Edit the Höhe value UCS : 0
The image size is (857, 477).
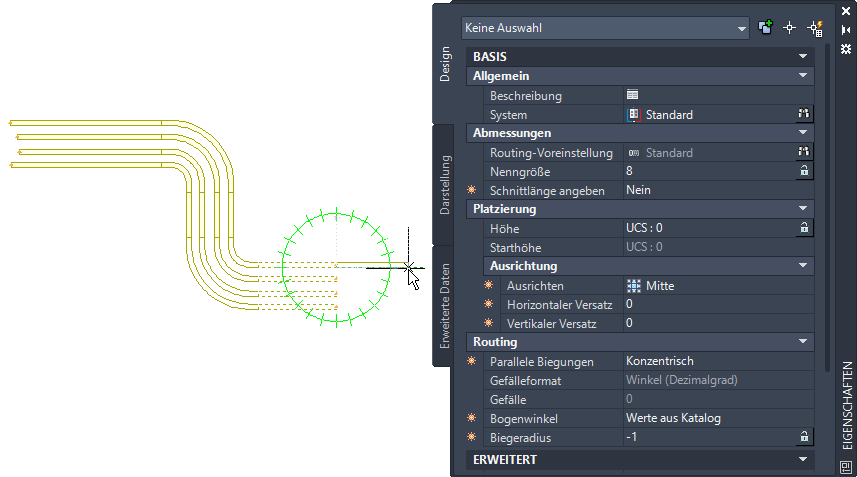tap(709, 228)
